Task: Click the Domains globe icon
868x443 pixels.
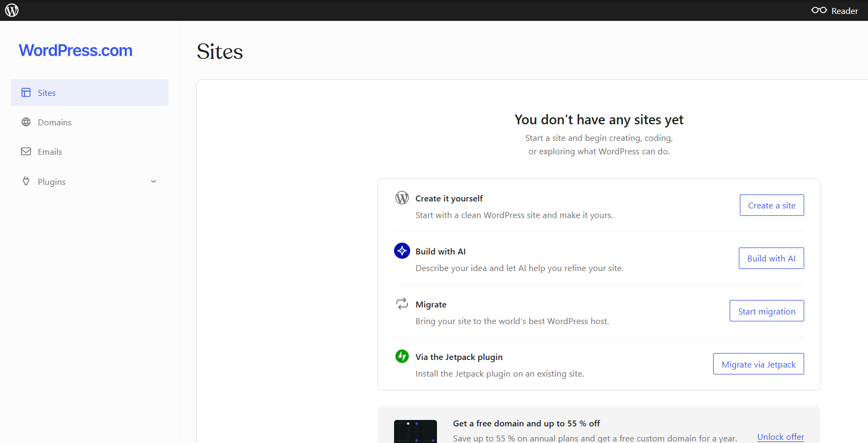Action: [x=26, y=122]
